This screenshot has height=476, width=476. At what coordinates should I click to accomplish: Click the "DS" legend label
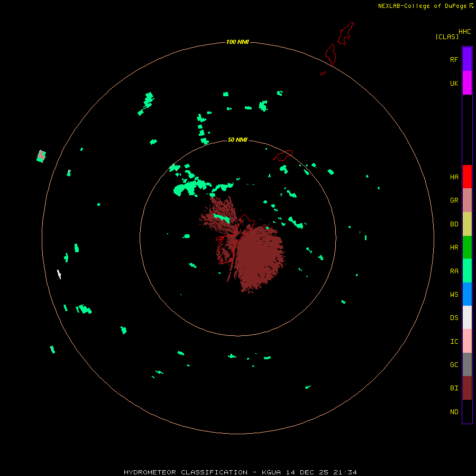[454, 318]
